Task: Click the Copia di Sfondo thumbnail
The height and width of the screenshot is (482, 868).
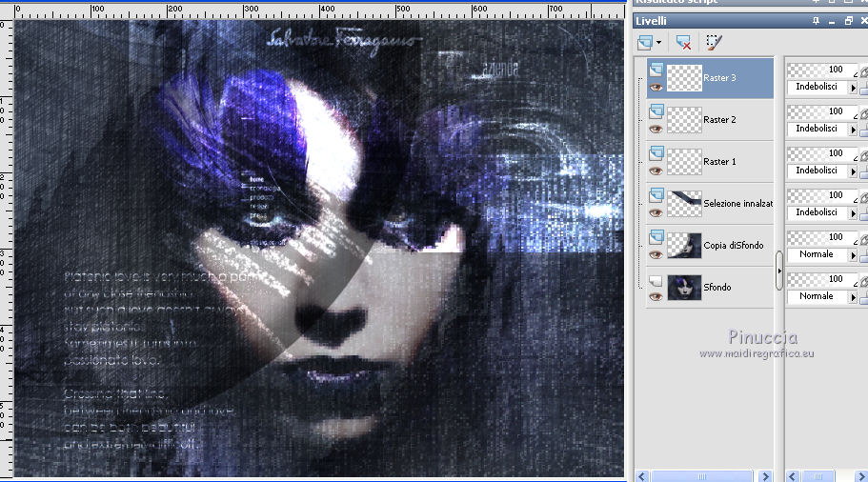Action: 684,247
